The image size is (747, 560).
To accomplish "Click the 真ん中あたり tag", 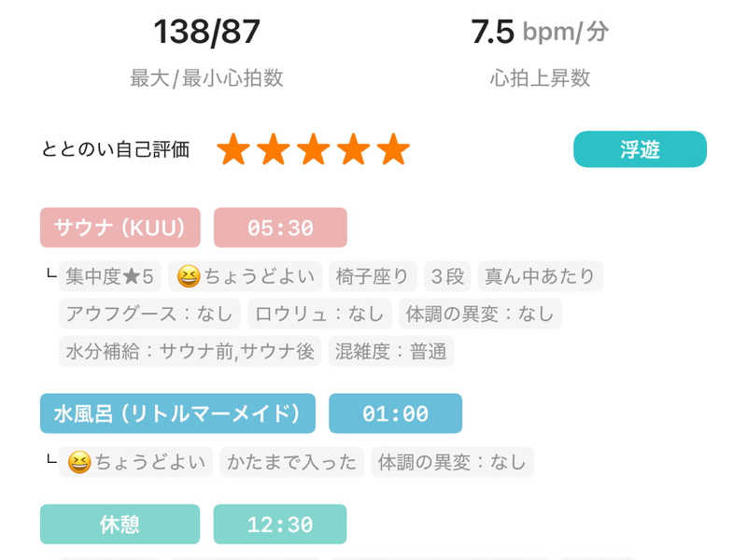I will 541,276.
